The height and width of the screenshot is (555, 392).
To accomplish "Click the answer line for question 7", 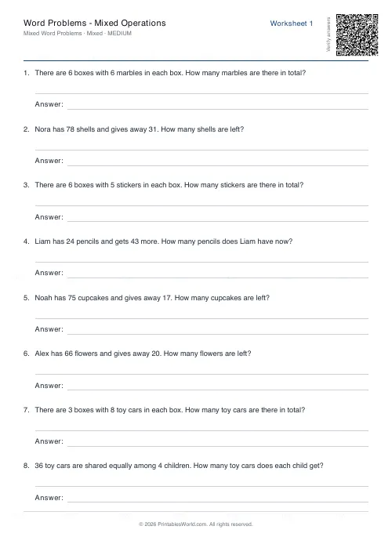I will (218, 443).
